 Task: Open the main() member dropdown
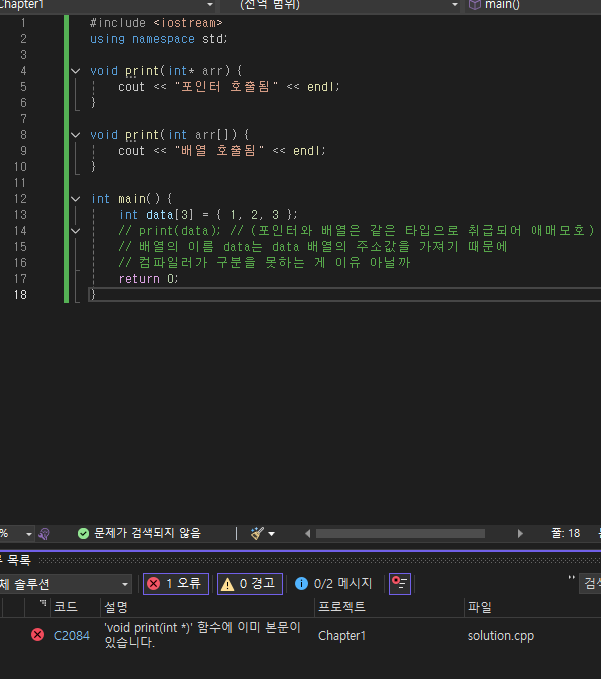click(x=533, y=5)
